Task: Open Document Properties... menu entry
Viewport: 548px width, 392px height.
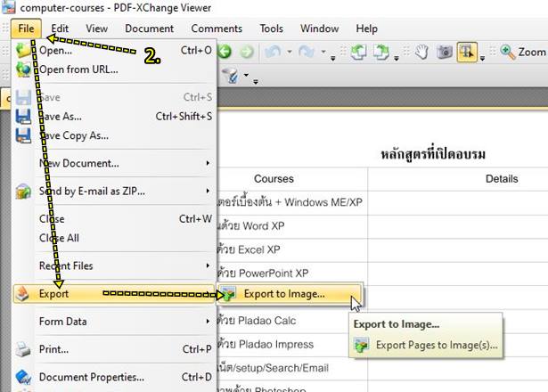Action: [x=114, y=378]
